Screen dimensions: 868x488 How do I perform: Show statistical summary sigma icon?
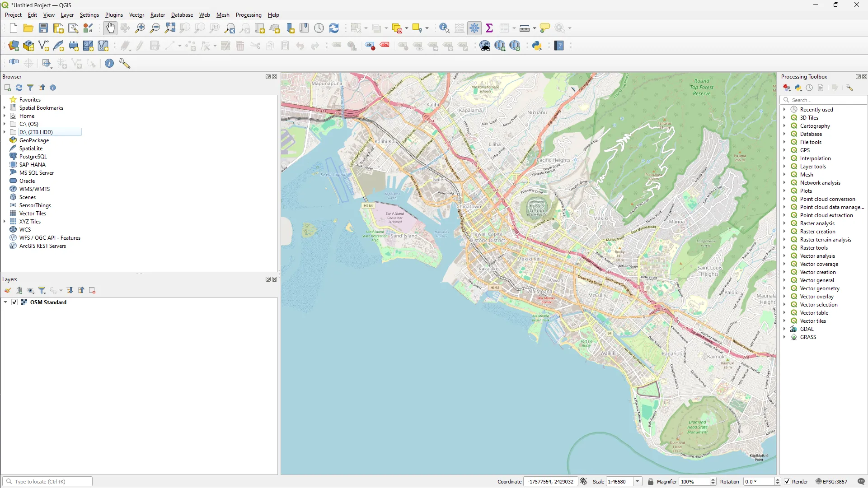pyautogui.click(x=489, y=28)
